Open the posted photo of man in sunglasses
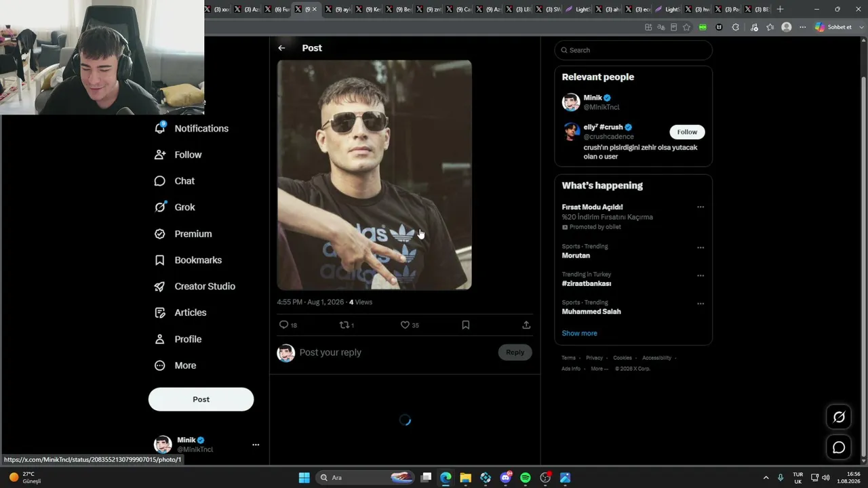The height and width of the screenshot is (488, 868). coord(374,175)
